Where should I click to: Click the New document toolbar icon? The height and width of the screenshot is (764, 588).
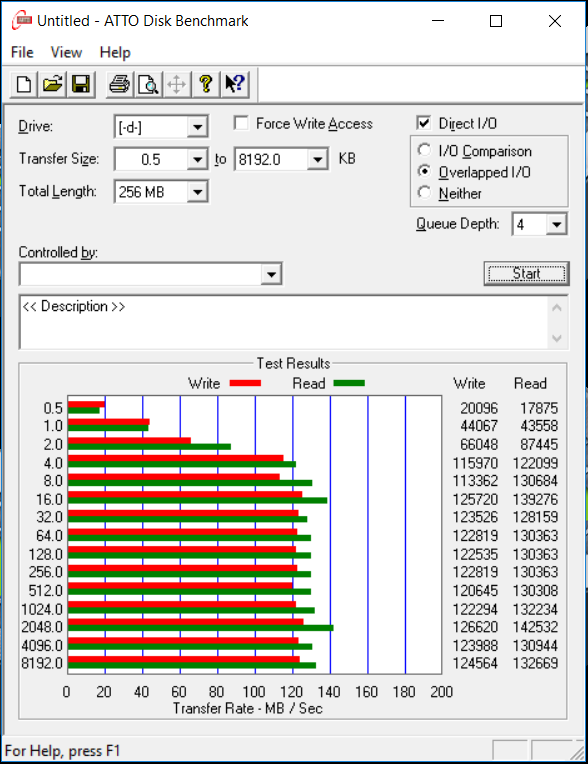(24, 84)
